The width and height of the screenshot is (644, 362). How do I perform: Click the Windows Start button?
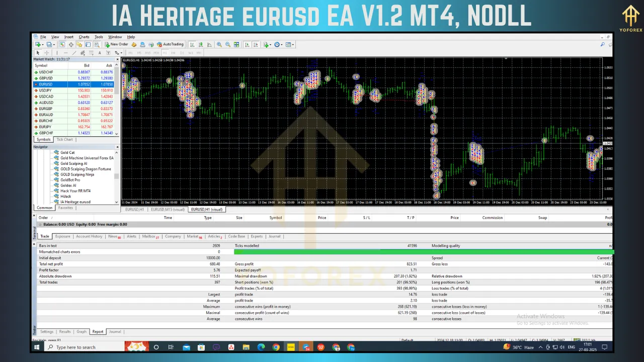click(37, 347)
